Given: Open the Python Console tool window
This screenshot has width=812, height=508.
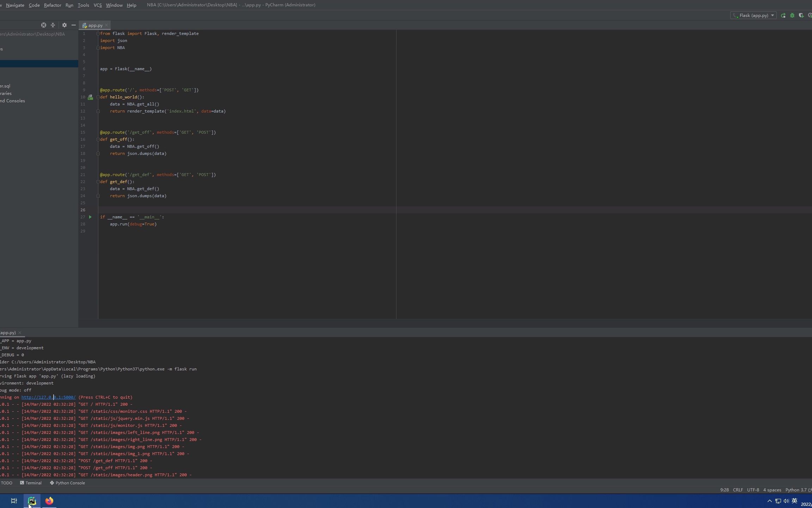Looking at the screenshot, I should (67, 483).
